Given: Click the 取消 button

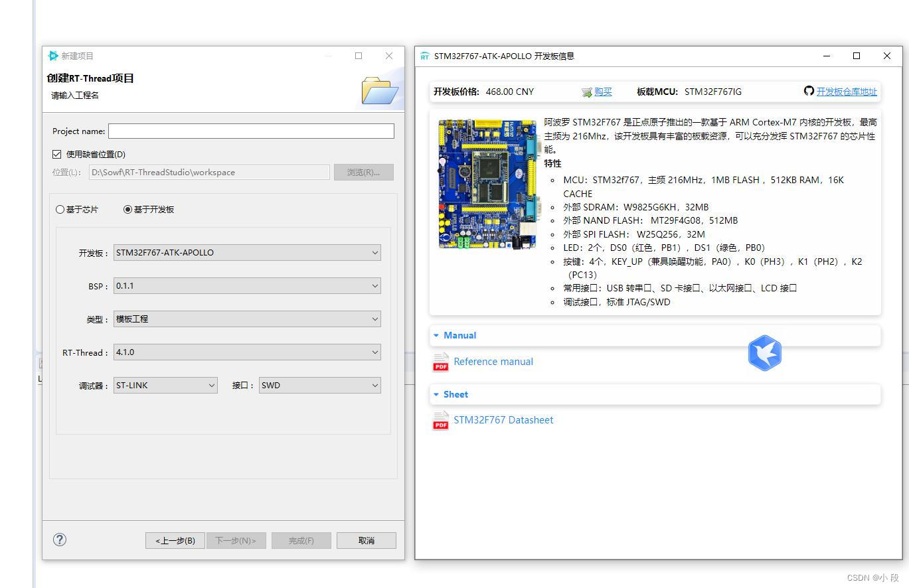Looking at the screenshot, I should (x=367, y=540).
